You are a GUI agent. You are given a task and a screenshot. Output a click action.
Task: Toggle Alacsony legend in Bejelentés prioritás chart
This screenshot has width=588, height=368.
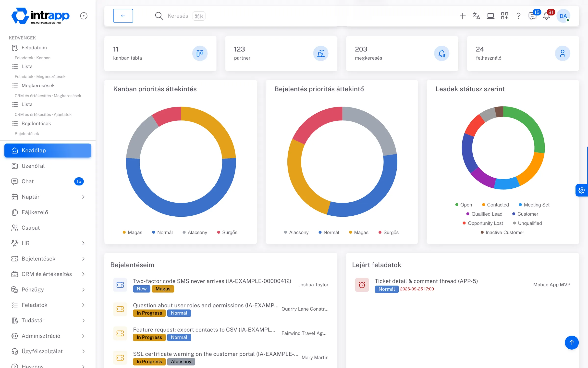click(x=296, y=232)
